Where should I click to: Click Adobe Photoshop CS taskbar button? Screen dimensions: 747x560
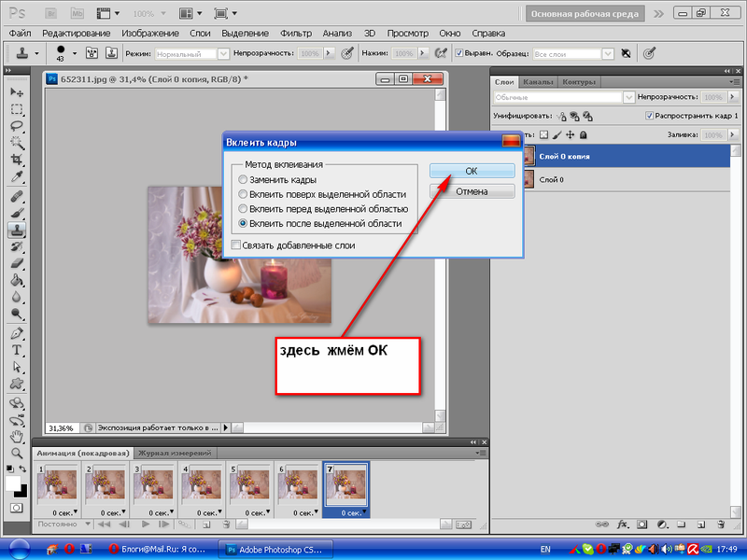point(275,549)
